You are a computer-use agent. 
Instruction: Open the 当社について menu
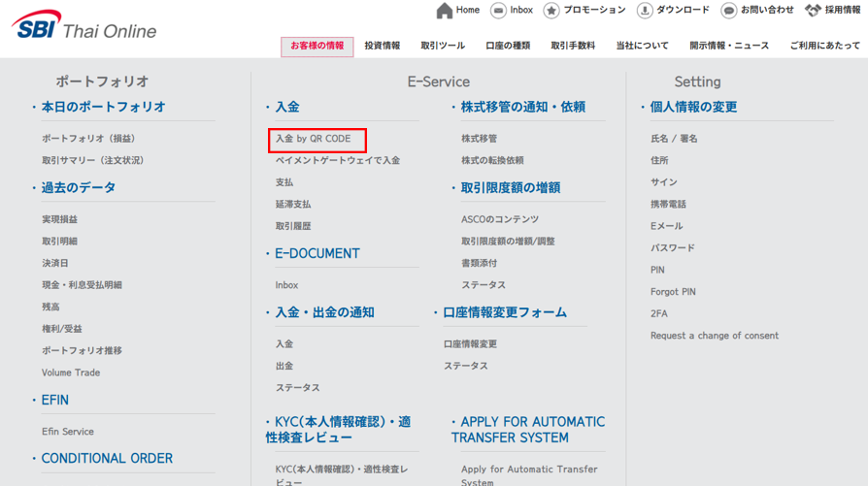tap(642, 46)
